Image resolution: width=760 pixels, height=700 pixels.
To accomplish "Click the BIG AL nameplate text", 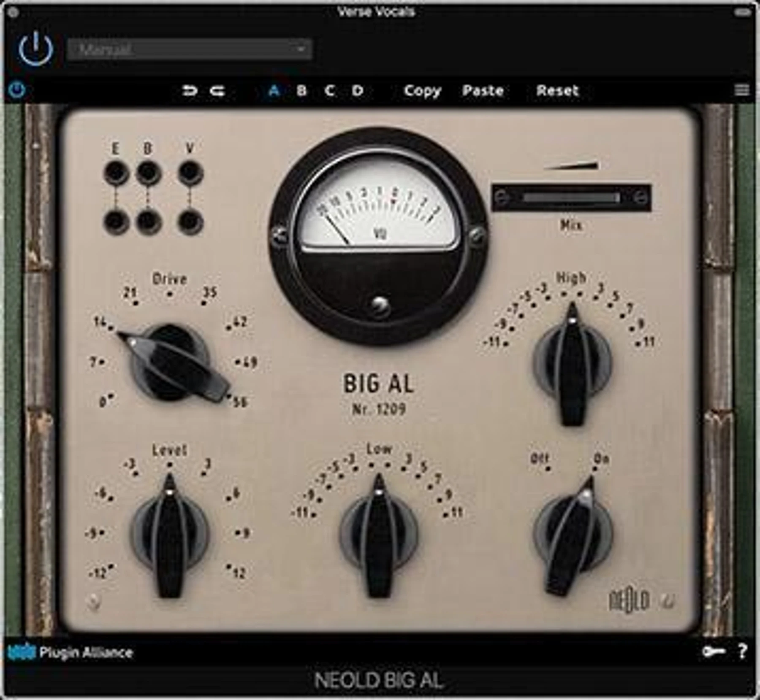I will pyautogui.click(x=379, y=384).
